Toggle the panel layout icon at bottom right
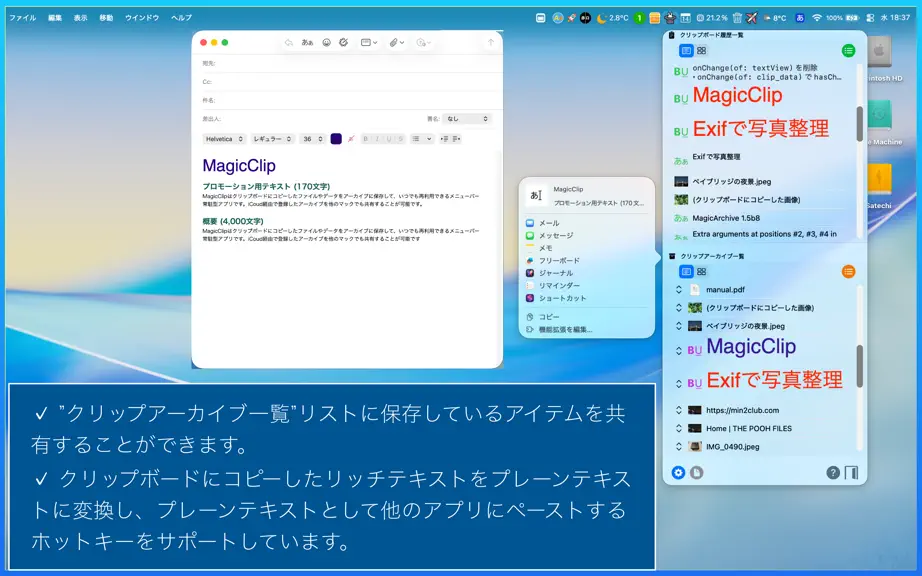This screenshot has height=576, width=922. click(851, 473)
